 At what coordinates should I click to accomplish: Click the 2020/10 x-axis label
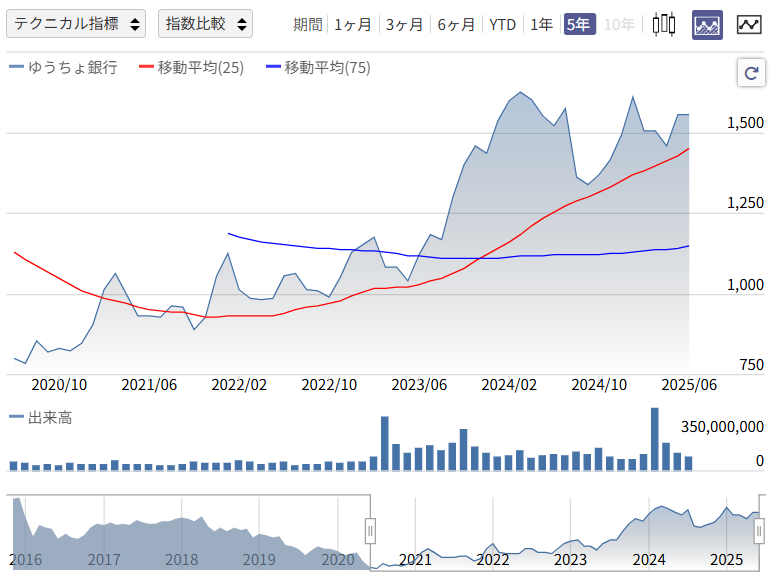point(59,384)
